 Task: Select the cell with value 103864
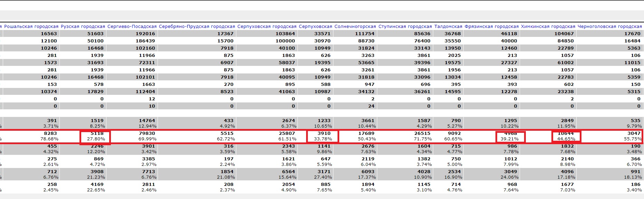coord(267,33)
